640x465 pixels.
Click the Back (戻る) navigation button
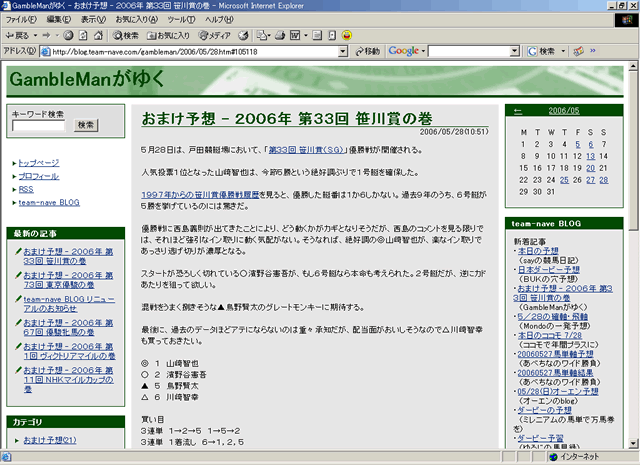coord(20,35)
